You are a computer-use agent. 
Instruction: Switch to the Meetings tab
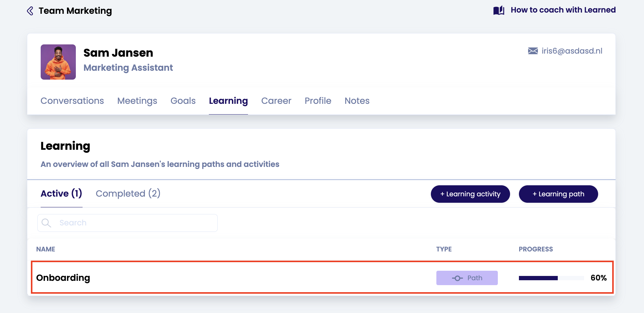pyautogui.click(x=137, y=101)
